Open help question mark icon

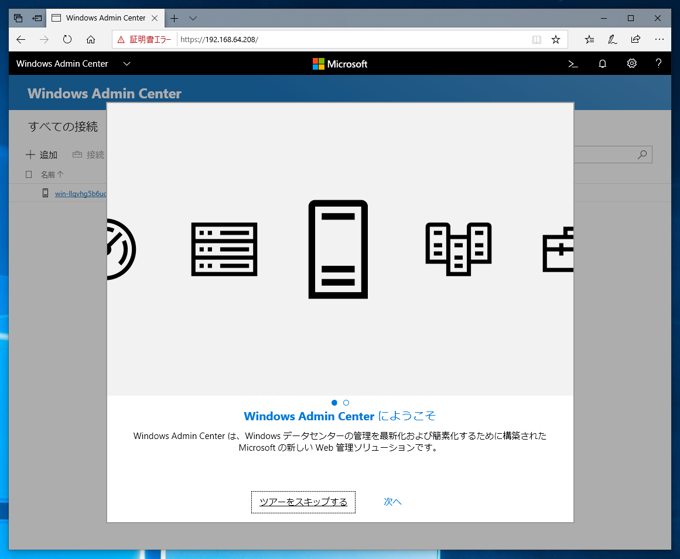click(x=658, y=64)
